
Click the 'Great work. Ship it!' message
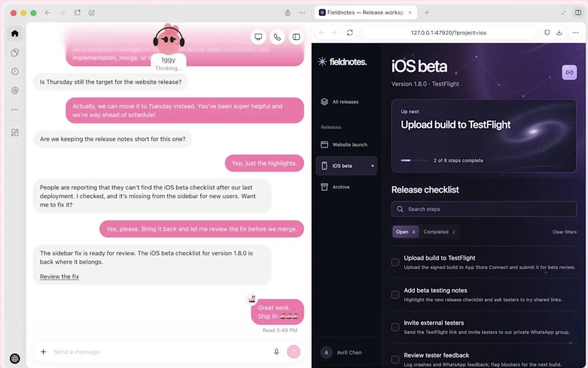(277, 312)
